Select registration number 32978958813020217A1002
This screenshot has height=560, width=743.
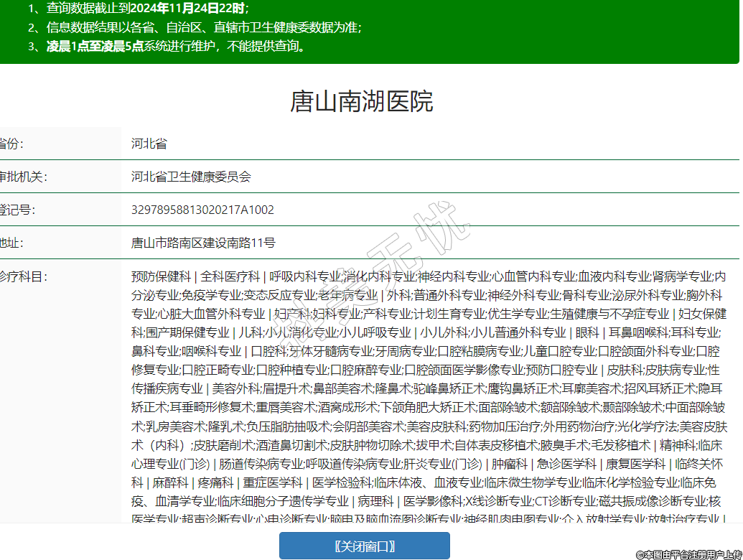[x=202, y=210]
